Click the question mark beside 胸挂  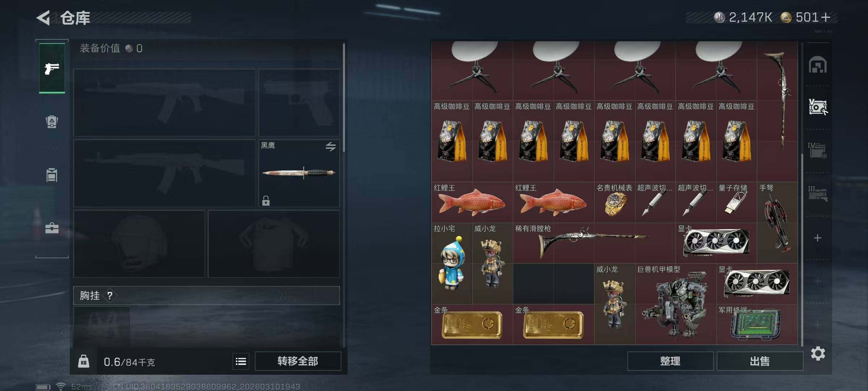[110, 296]
